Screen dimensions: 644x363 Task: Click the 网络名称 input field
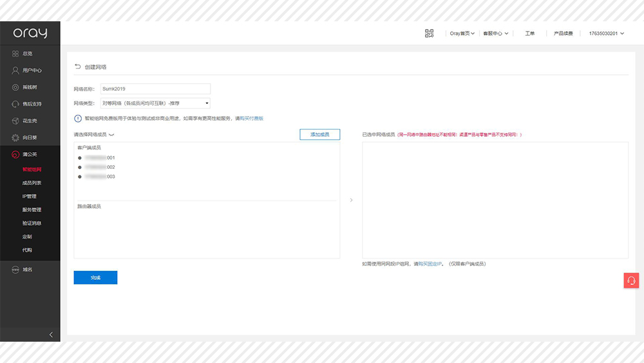coord(155,89)
